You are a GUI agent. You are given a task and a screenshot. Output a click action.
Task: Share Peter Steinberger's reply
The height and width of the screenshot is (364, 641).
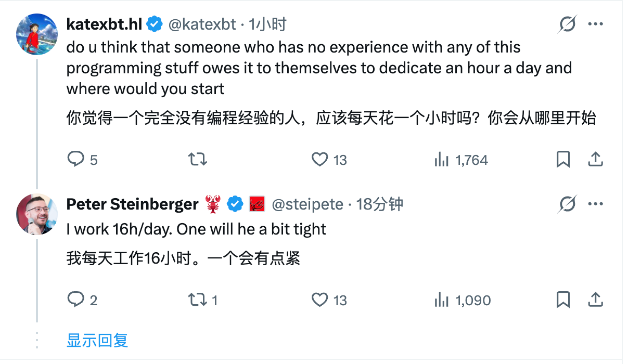(x=595, y=300)
